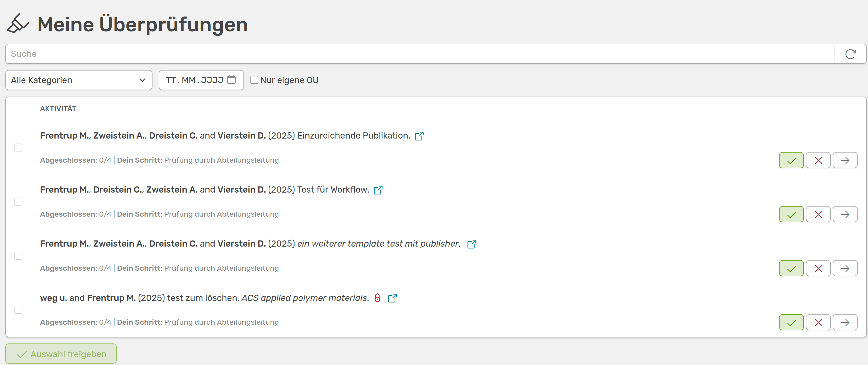Reject 'ein weiterer template test' with the red X
The image size is (868, 365).
818,268
